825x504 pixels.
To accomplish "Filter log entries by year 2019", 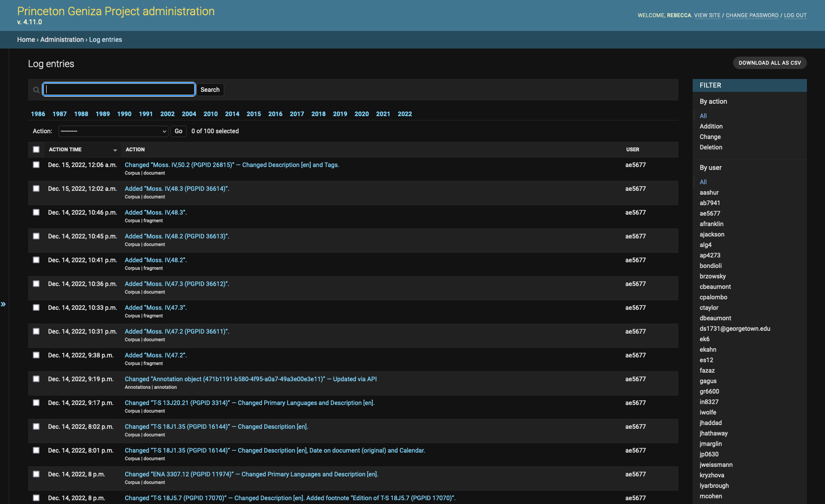I will point(339,114).
